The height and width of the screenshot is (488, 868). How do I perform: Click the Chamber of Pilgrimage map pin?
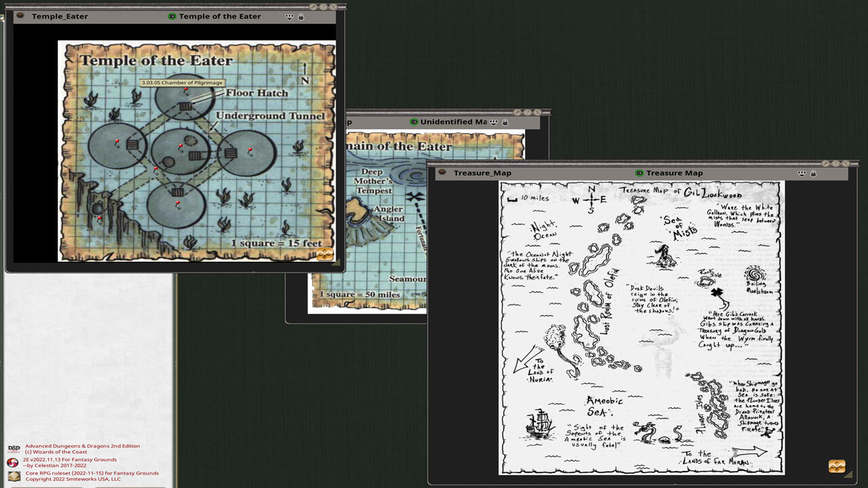(x=186, y=90)
